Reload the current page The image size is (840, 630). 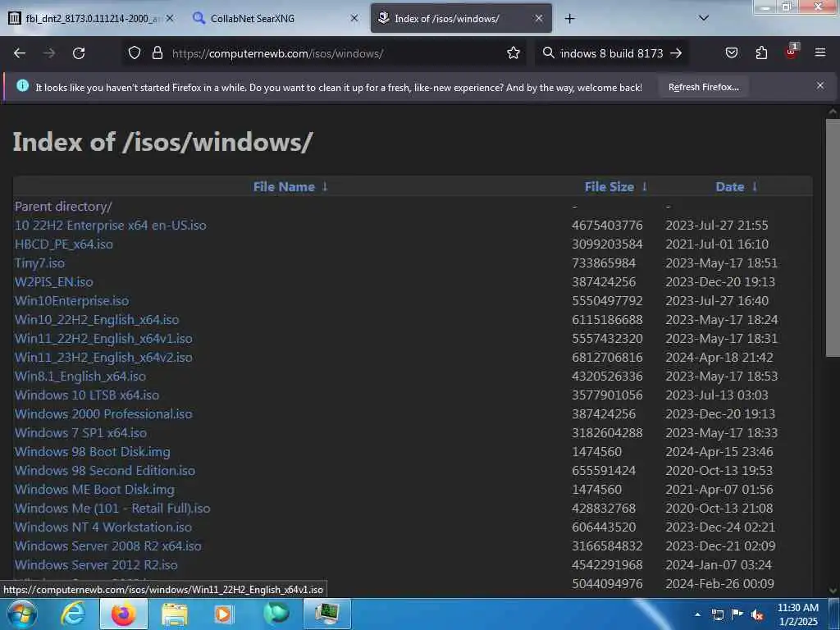(x=79, y=53)
